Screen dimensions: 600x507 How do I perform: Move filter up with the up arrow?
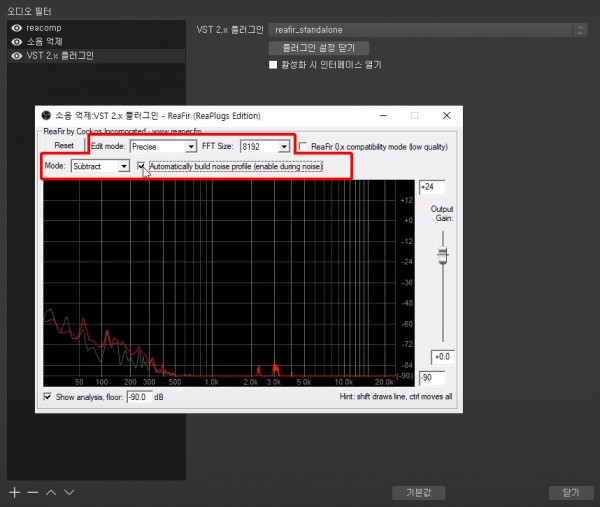point(50,493)
